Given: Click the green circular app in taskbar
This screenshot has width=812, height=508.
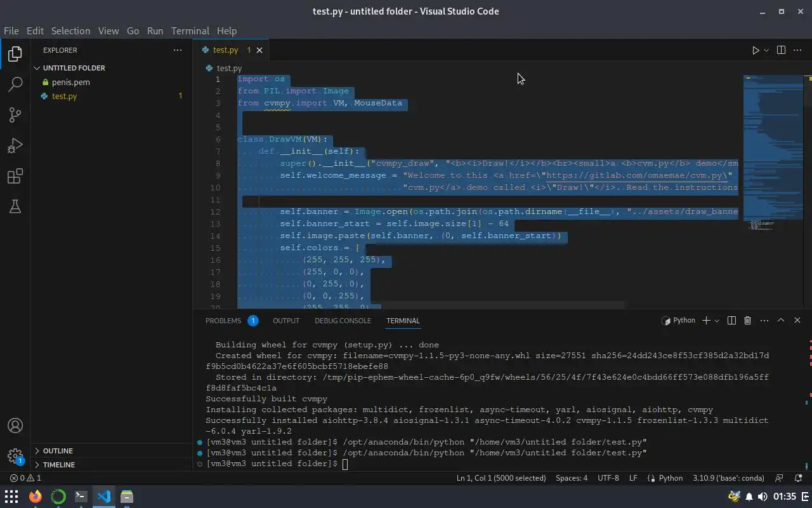Looking at the screenshot, I should [x=58, y=497].
